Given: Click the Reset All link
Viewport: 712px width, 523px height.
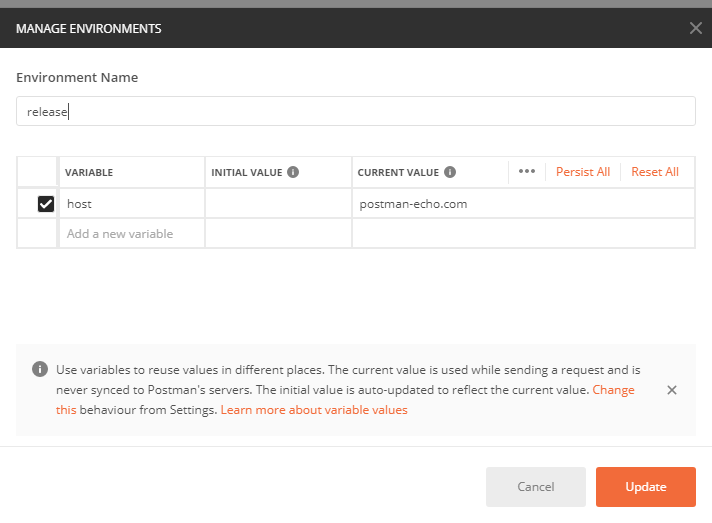Looking at the screenshot, I should tap(655, 172).
